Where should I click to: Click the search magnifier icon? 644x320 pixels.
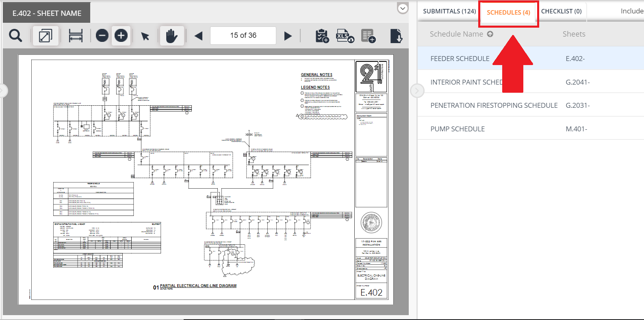tap(15, 36)
